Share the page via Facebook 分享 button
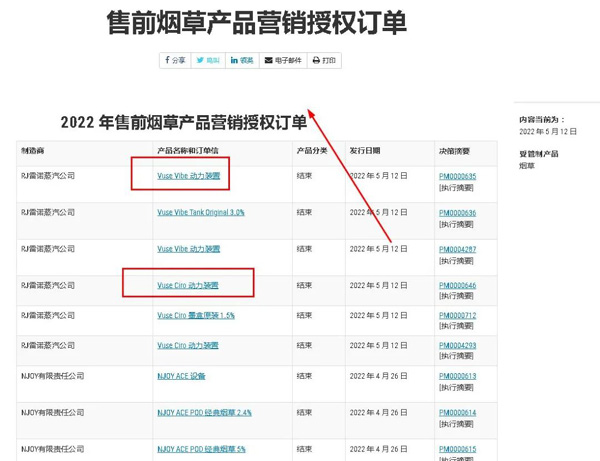 tap(175, 60)
